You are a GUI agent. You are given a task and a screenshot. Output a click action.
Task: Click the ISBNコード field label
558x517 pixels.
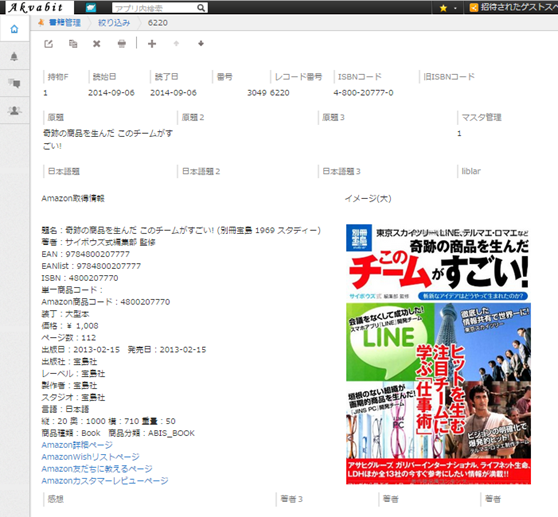point(360,77)
